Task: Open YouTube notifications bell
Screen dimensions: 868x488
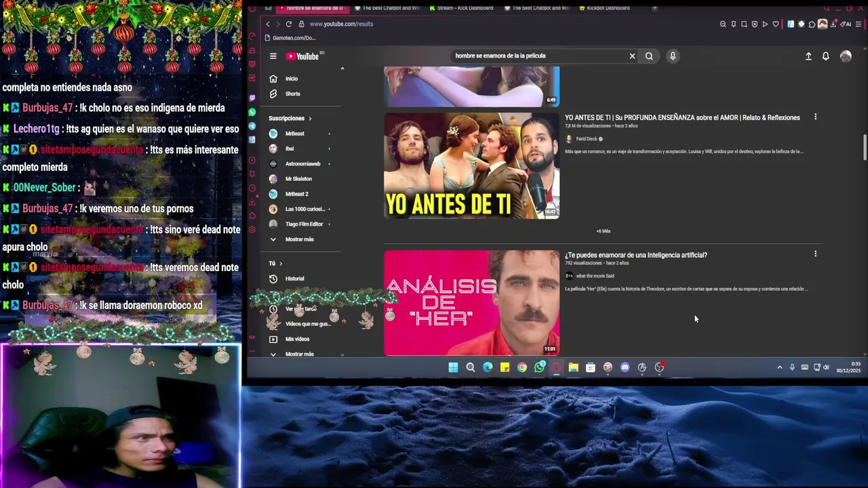Action: coord(825,56)
